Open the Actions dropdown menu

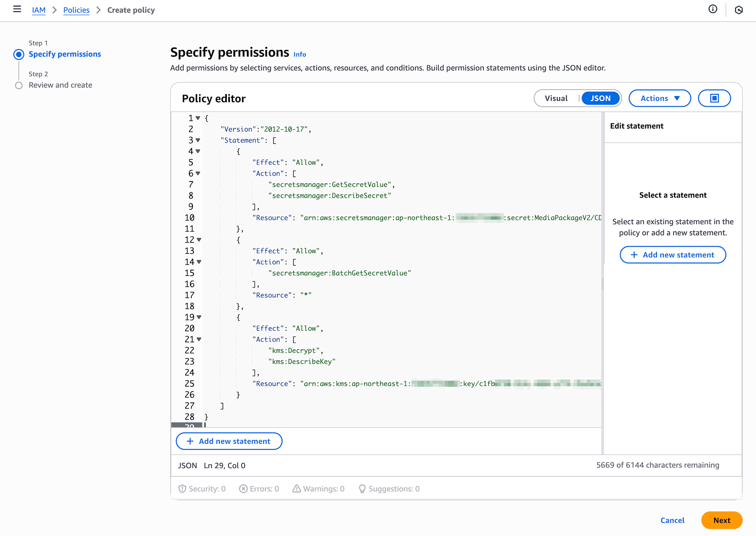point(660,98)
